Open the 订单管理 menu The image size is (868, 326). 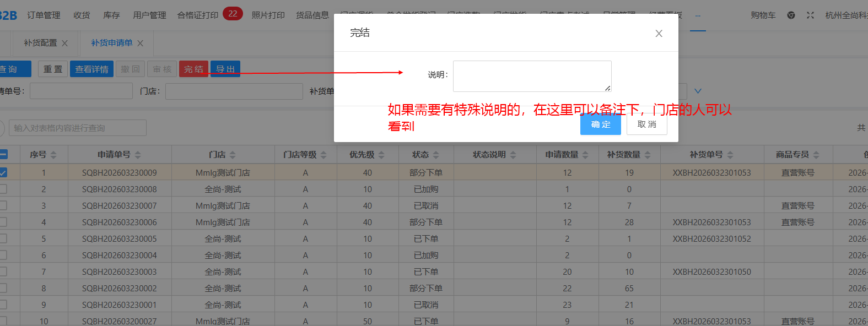pyautogui.click(x=44, y=15)
